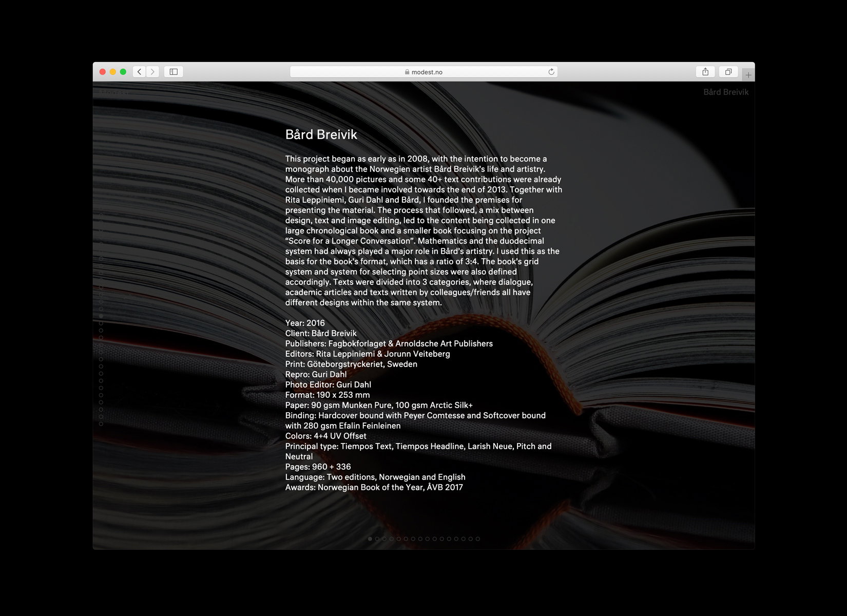Reload the modest.no page
Screen dimensions: 847x616
(551, 72)
